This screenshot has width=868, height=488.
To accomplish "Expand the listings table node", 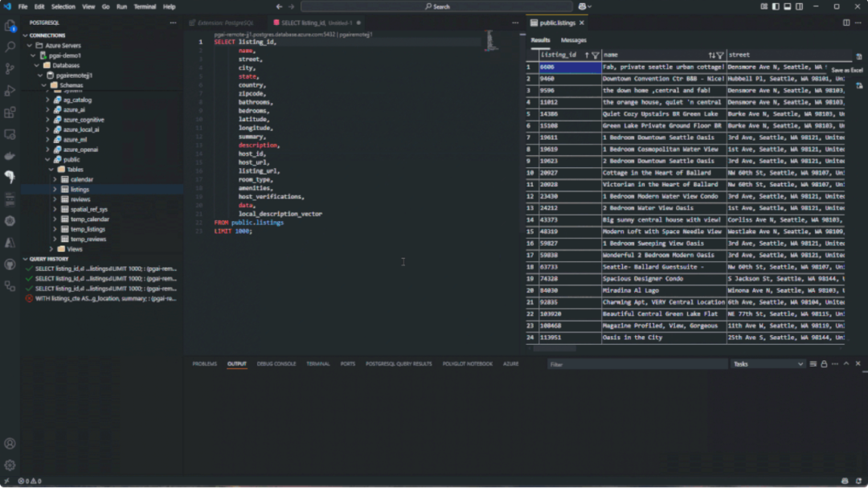I will pos(55,190).
